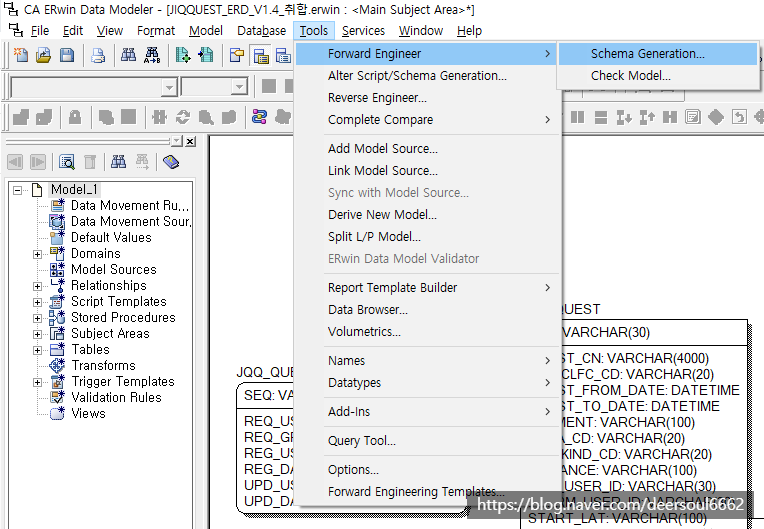This screenshot has width=764, height=529.
Task: Click the gray circular arrows toolbar icon
Action: pyautogui.click(x=183, y=117)
